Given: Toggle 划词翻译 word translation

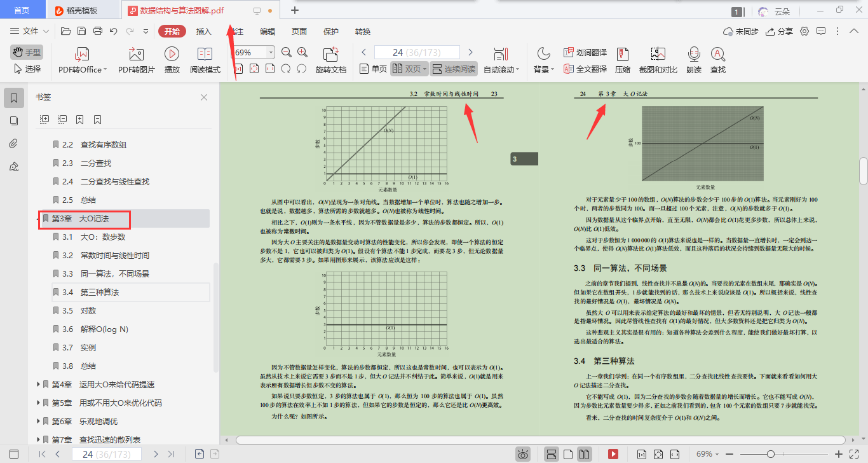Looking at the screenshot, I should click(585, 52).
